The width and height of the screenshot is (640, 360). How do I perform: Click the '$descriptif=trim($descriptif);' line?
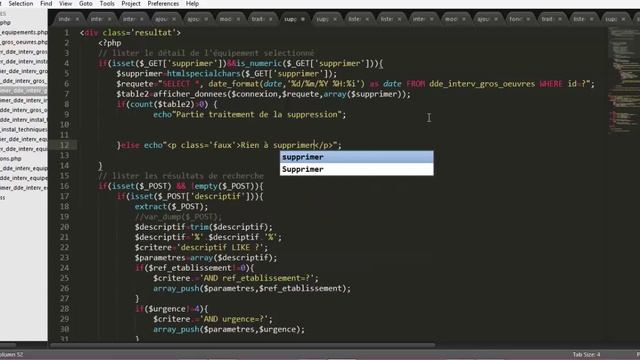(204, 227)
